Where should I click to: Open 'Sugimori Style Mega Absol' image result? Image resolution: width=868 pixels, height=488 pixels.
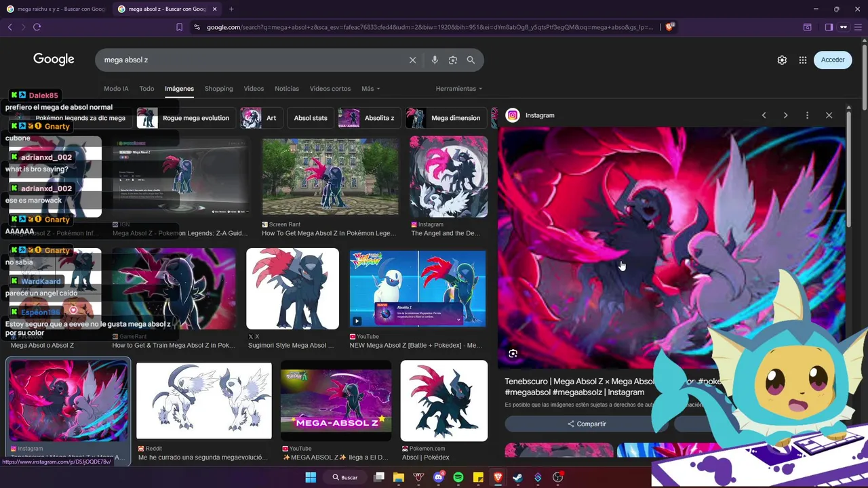pos(292,289)
